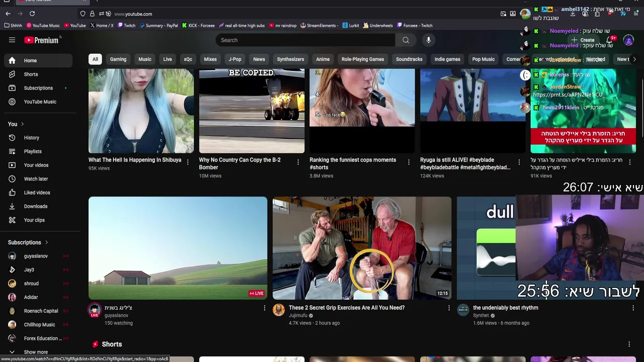Select the Pop Music chip
The image size is (644, 362).
pos(484,59)
